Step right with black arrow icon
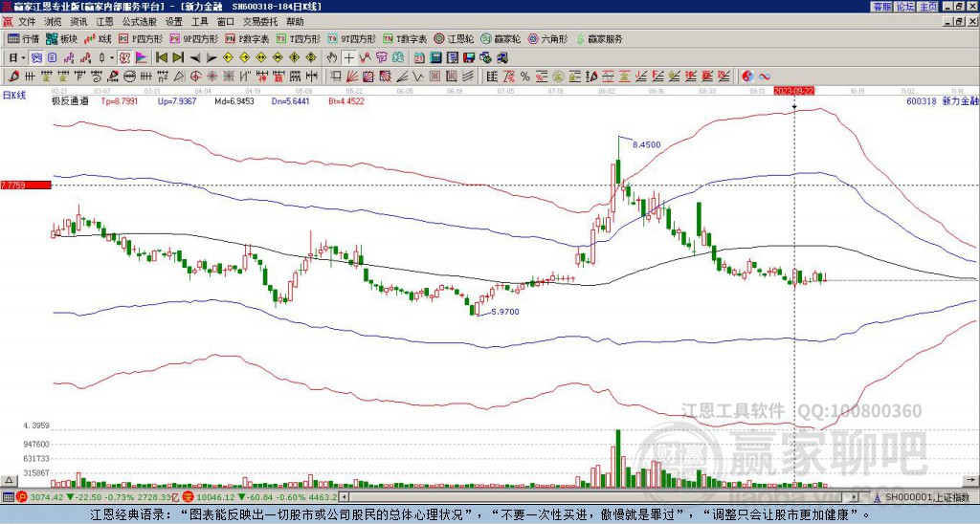This screenshot has width=980, height=524. (212, 58)
